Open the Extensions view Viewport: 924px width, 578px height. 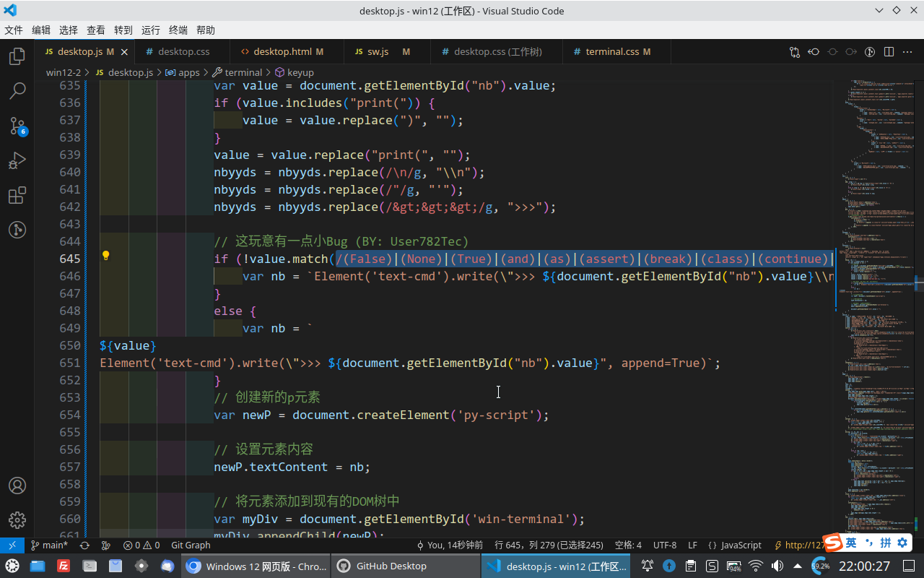[x=17, y=195]
